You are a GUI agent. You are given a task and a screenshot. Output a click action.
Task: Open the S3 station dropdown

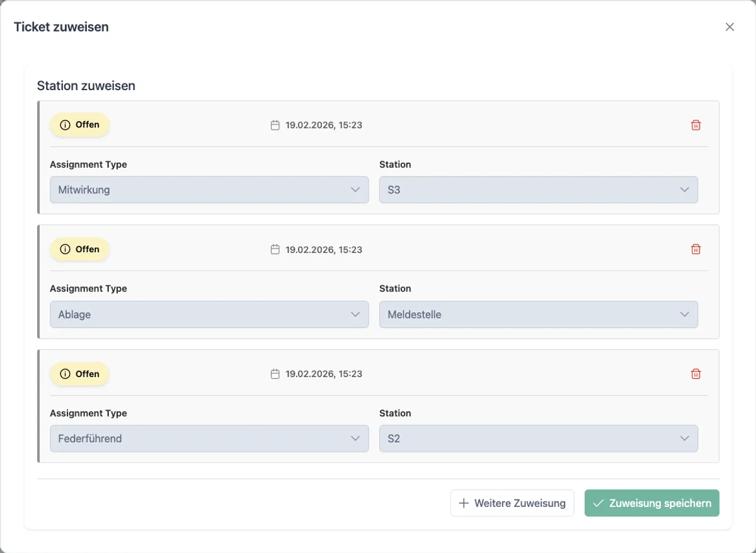coord(538,190)
